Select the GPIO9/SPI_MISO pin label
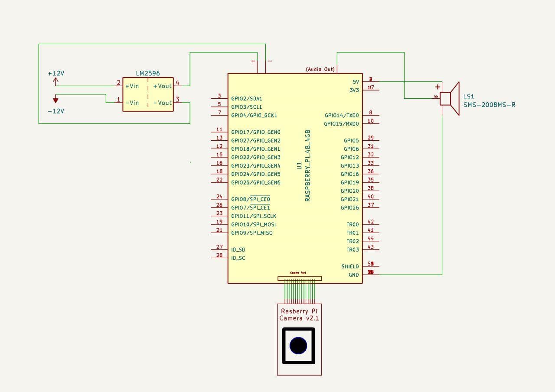 pos(252,233)
